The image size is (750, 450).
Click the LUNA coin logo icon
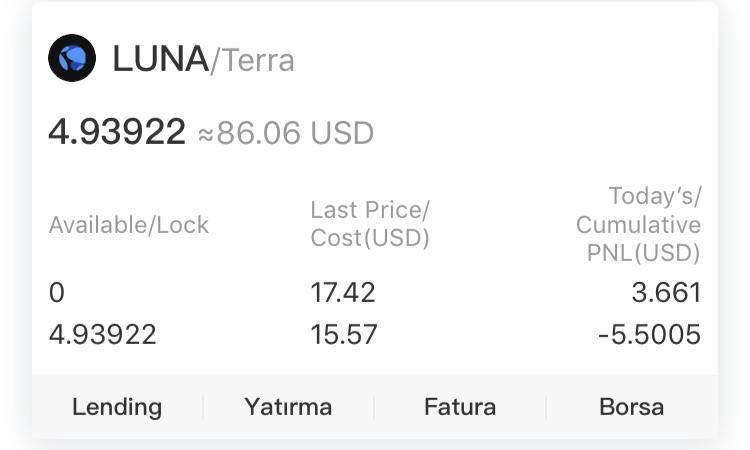click(72, 58)
